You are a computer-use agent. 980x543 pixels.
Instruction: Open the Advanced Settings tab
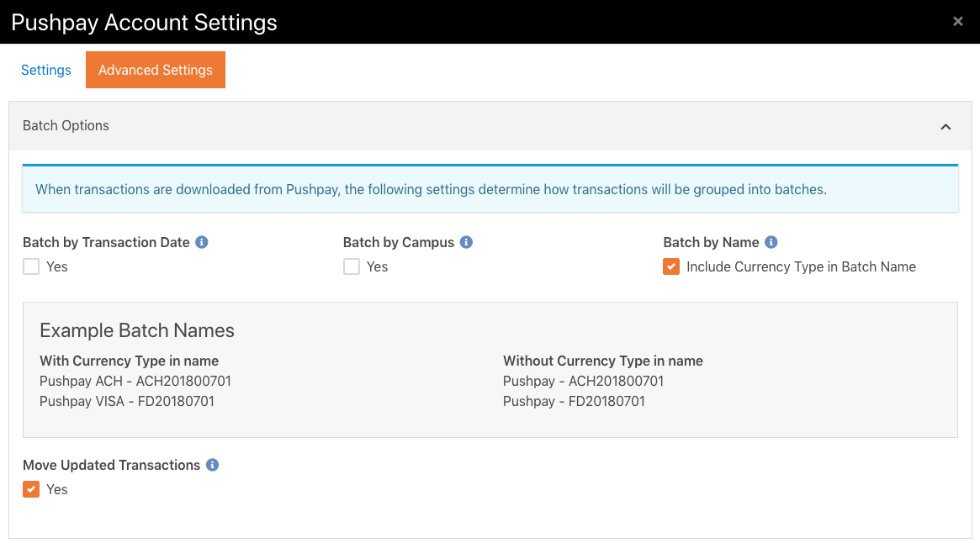click(155, 70)
